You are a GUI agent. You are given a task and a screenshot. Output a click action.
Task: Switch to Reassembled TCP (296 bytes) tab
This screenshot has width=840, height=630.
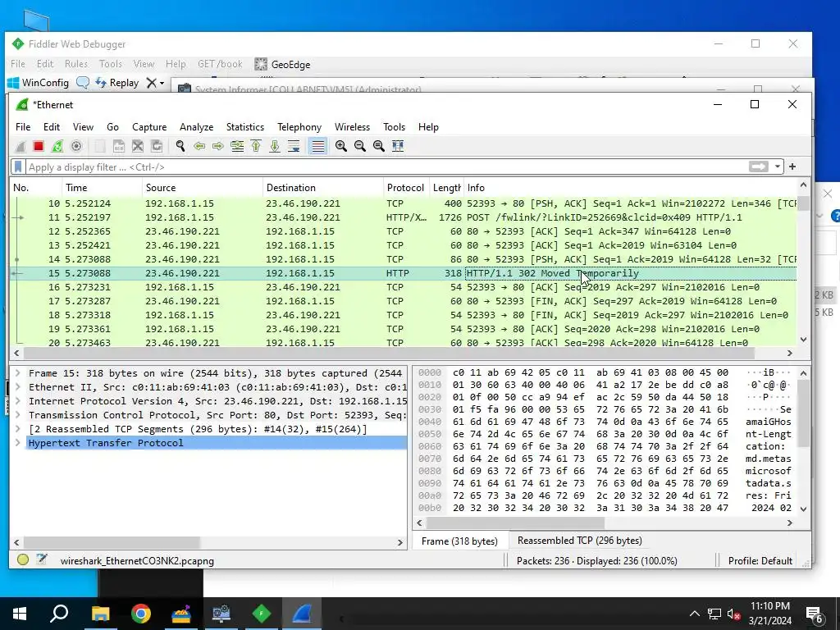coord(580,541)
